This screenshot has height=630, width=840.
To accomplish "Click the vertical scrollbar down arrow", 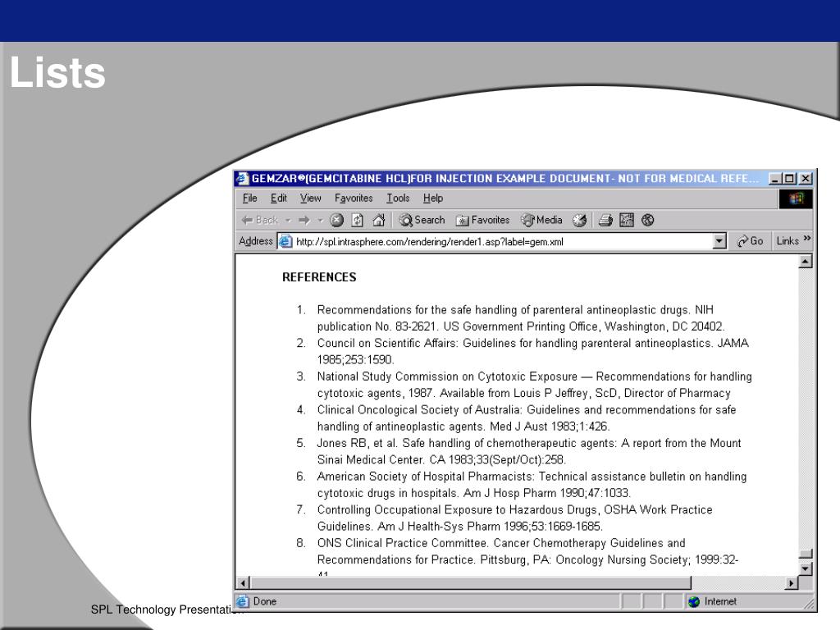I will click(x=806, y=569).
